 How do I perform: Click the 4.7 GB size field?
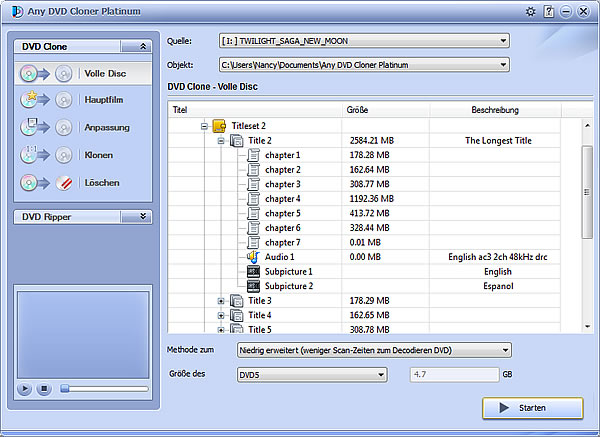pos(454,375)
